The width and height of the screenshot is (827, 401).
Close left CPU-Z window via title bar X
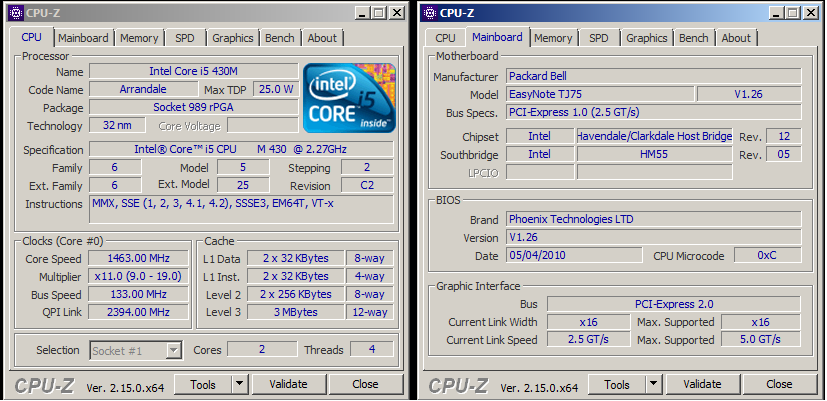click(x=396, y=13)
